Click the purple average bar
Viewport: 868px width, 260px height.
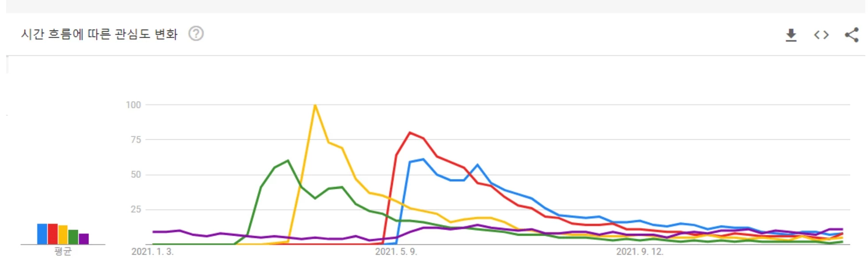click(84, 239)
